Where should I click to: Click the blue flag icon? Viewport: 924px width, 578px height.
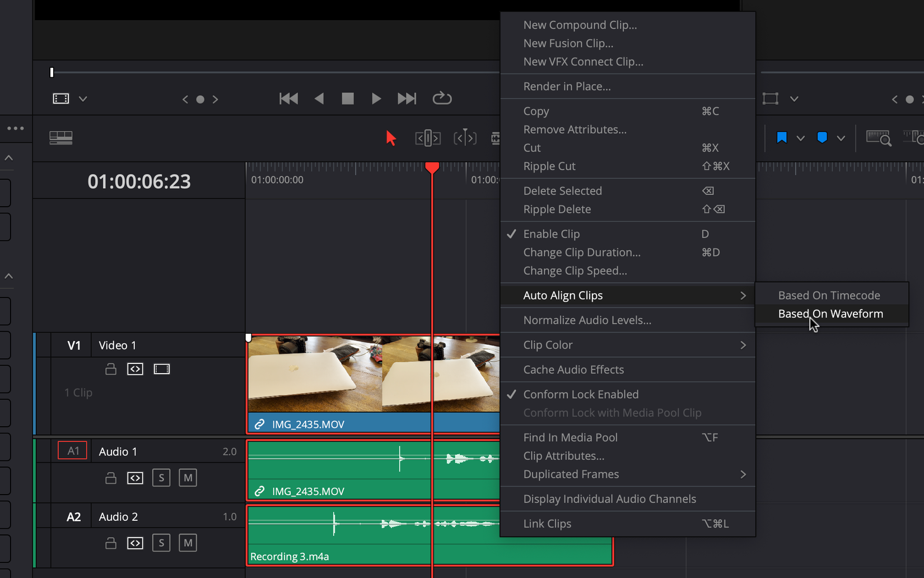782,138
